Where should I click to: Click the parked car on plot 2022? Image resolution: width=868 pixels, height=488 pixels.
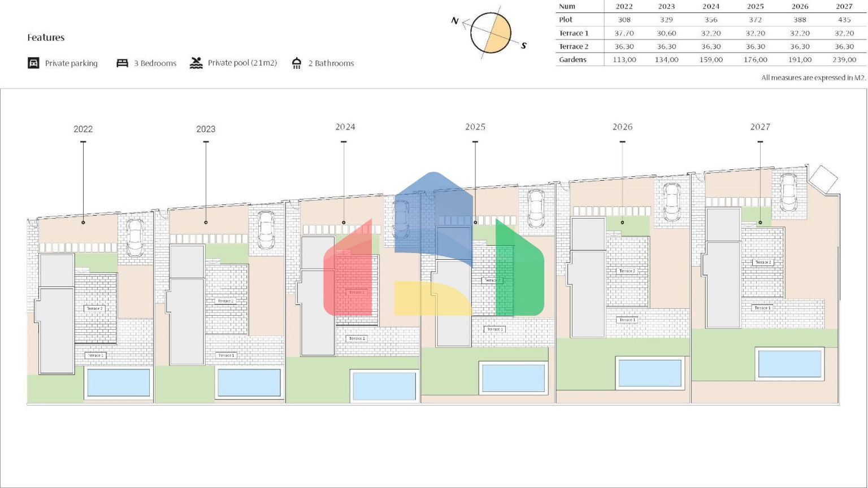135,237
